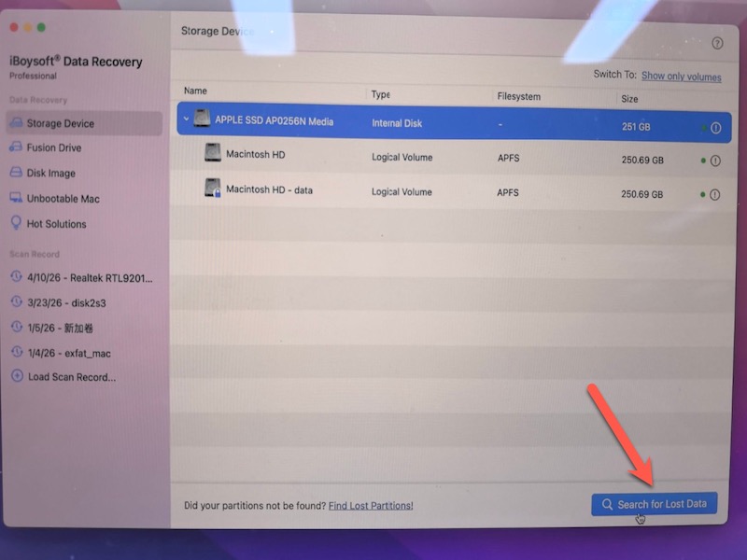
Task: Click the Hot Solutions lightbulb icon
Action: point(16,223)
